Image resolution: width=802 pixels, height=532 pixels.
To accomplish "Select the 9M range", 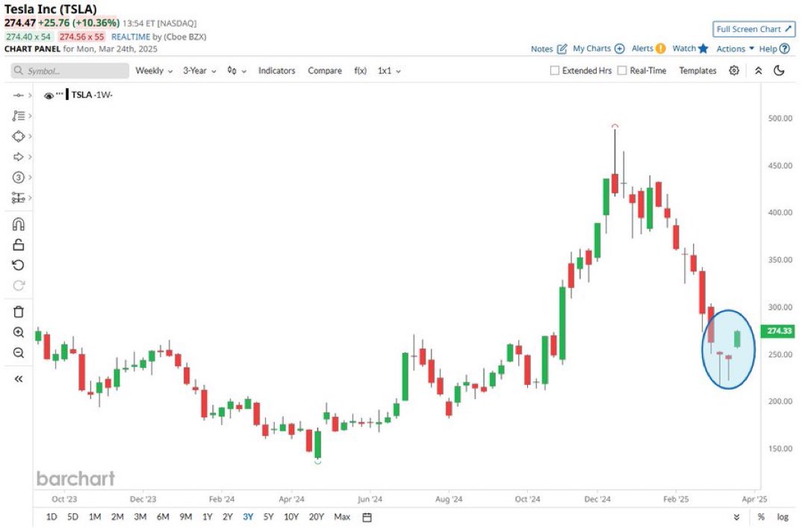I will pos(186,517).
